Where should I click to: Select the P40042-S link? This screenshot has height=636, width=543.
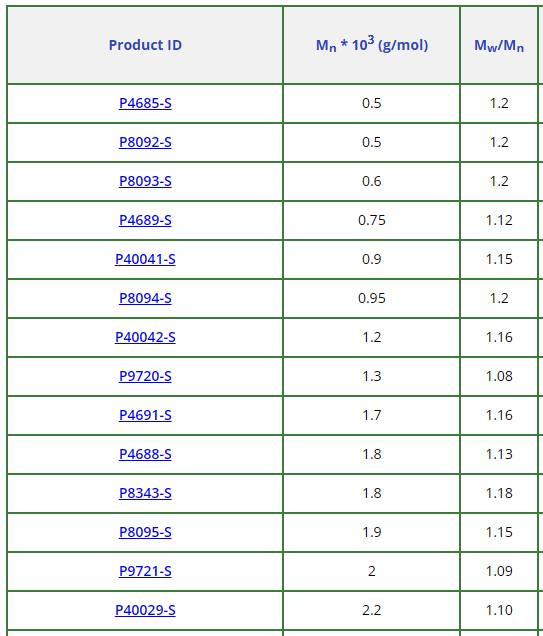(145, 337)
